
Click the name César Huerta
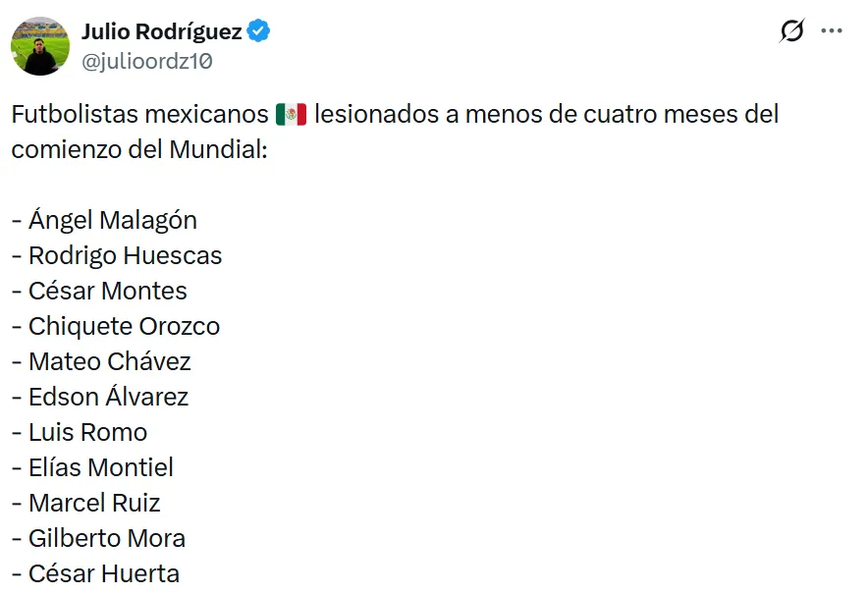103,573
